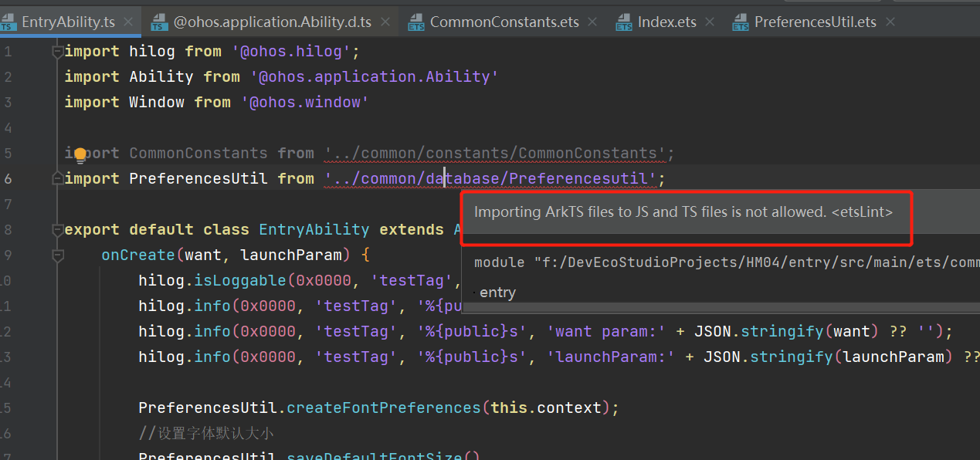Image resolution: width=980 pixels, height=460 pixels.
Task: Click the blank line 4 number in the gutter
Action: pyautogui.click(x=8, y=128)
